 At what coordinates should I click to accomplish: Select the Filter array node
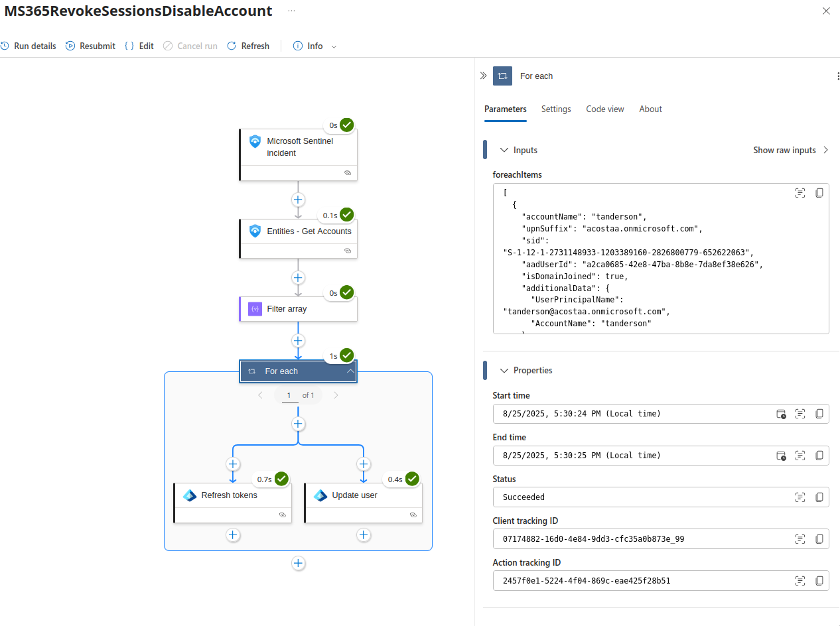[298, 309]
